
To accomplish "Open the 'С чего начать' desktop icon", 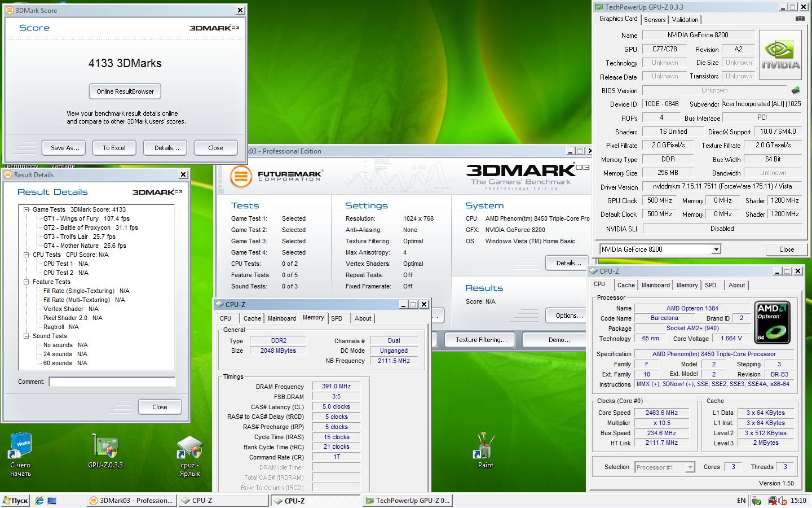I will 20,454.
